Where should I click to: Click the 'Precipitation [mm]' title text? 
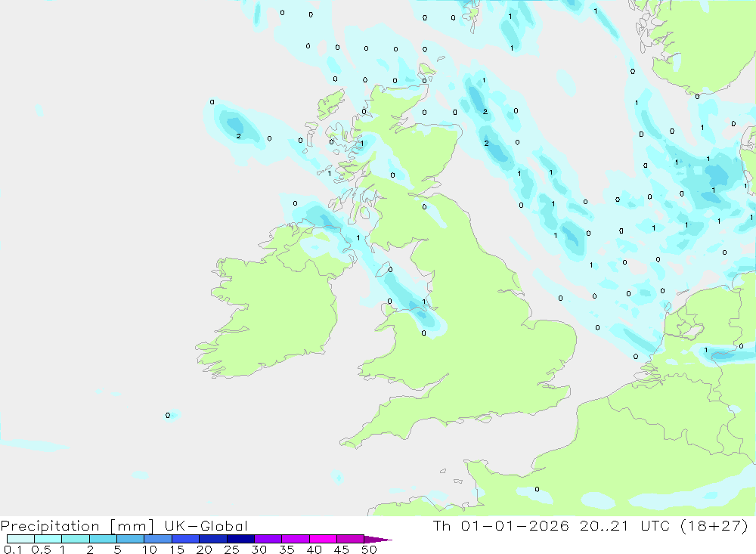click(x=77, y=526)
